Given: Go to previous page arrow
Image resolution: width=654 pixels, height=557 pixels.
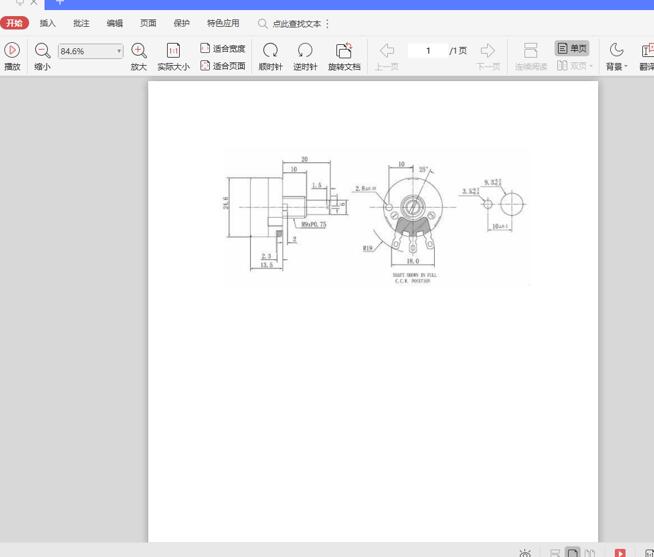Looking at the screenshot, I should click(387, 50).
